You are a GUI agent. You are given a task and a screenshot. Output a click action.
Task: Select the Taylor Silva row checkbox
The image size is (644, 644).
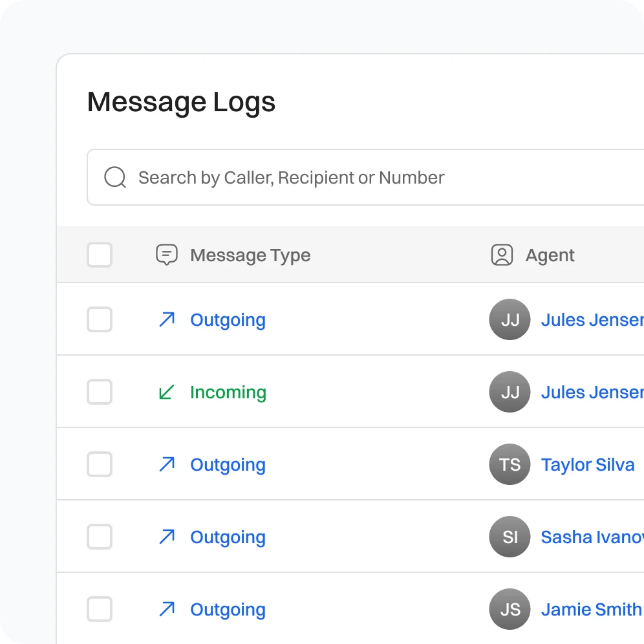point(100,464)
